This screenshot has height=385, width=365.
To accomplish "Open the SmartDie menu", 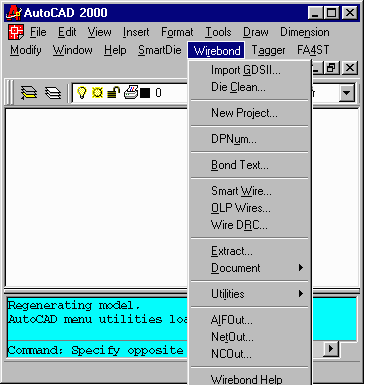I will 160,50.
